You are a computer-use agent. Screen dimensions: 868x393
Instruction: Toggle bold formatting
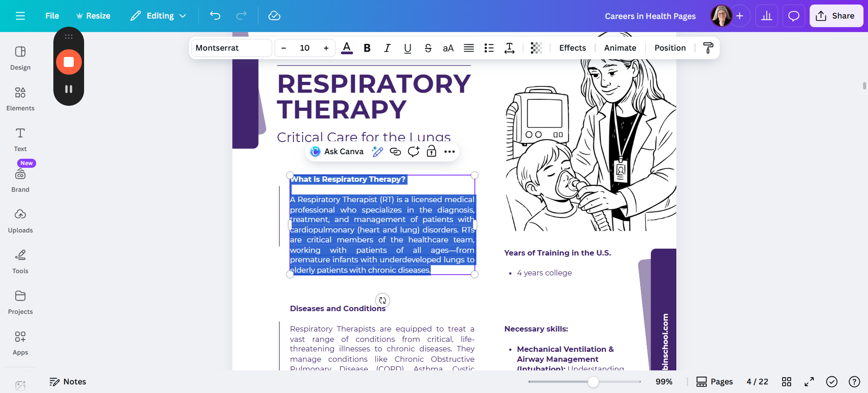[367, 48]
